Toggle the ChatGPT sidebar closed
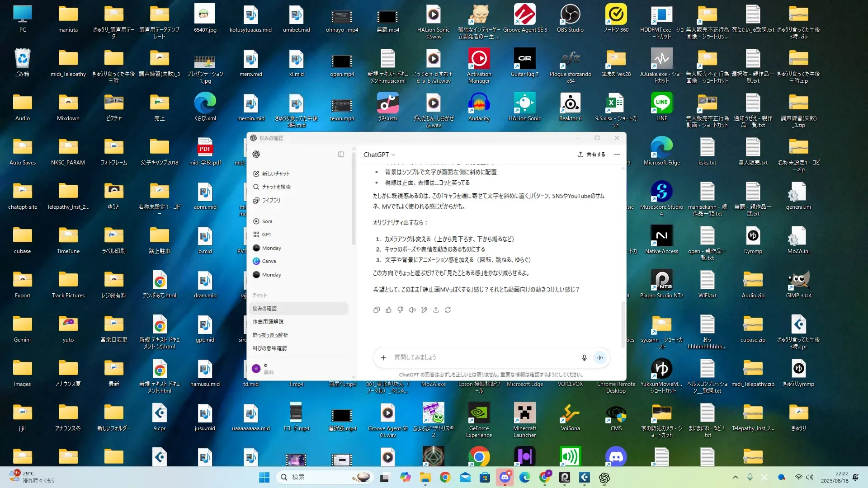Viewport: 868px width, 488px height. pyautogui.click(x=341, y=155)
